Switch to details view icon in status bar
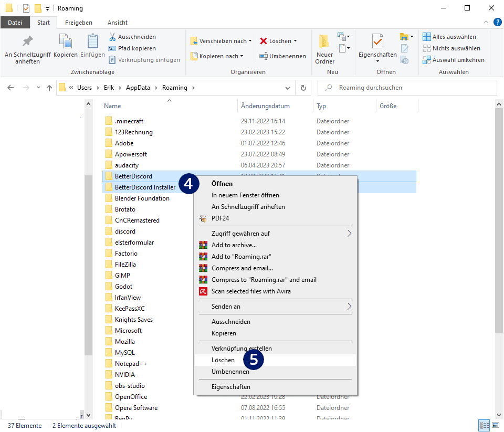504x432 pixels. pyautogui.click(x=484, y=425)
